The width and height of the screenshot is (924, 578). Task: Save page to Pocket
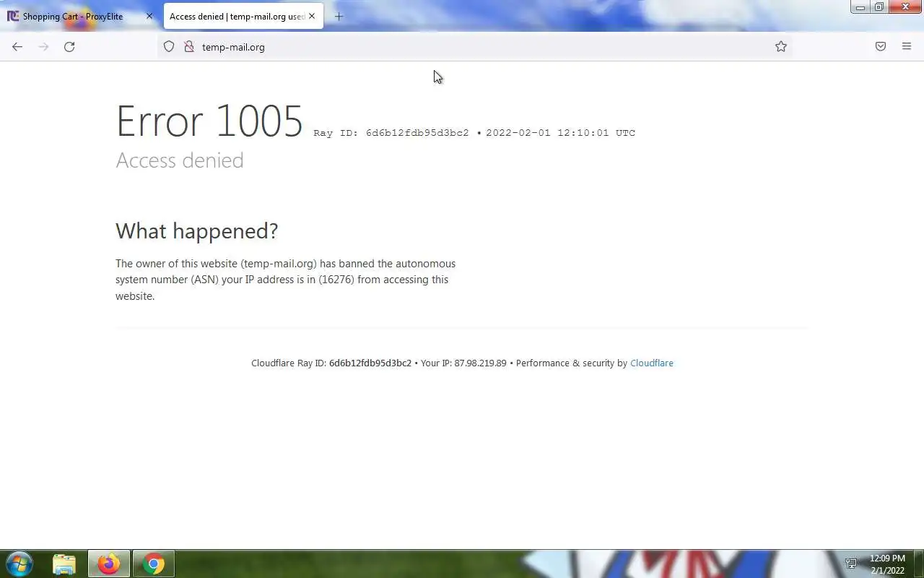point(881,47)
